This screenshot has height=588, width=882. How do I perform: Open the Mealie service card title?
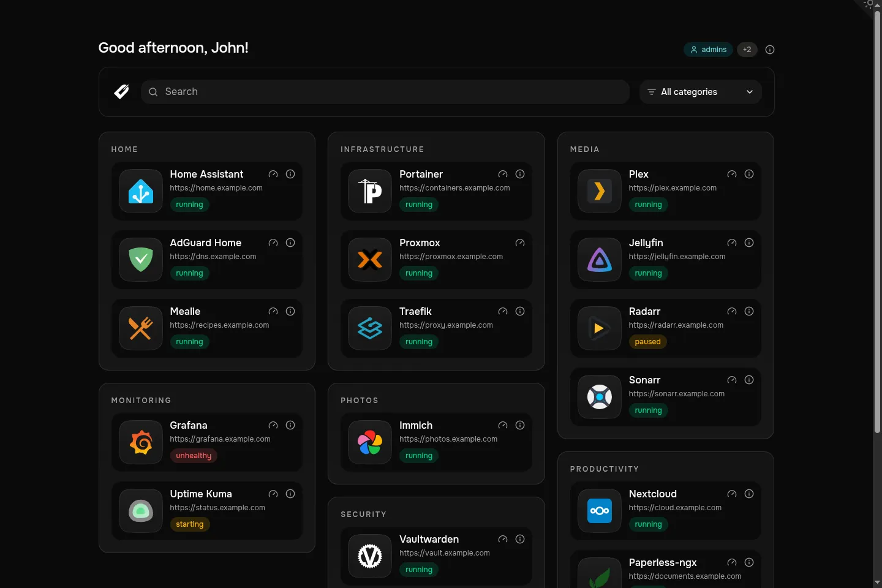click(x=185, y=311)
